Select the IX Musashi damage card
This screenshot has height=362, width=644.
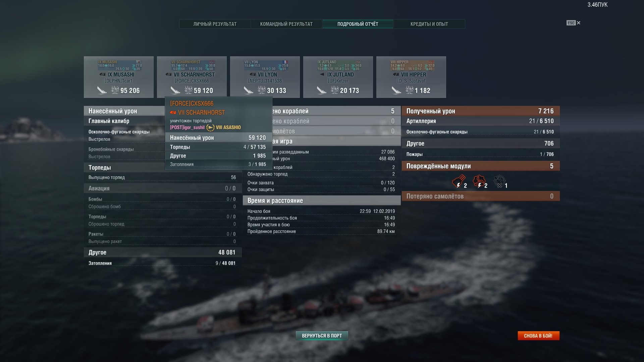(x=119, y=77)
